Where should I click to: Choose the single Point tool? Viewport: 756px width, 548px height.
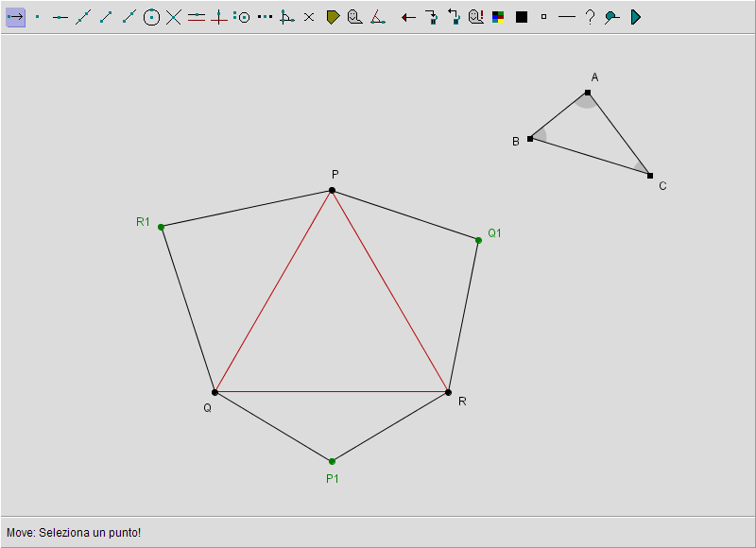tap(38, 17)
